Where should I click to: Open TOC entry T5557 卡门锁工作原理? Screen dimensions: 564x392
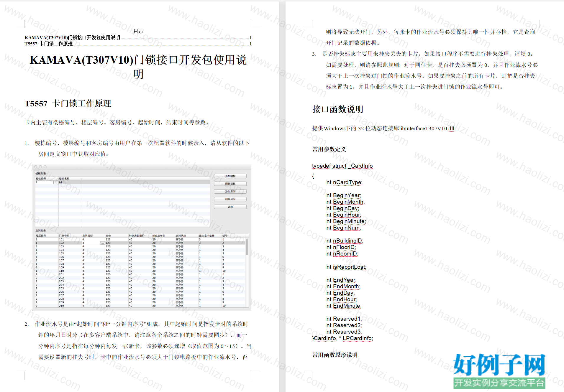click(138, 44)
